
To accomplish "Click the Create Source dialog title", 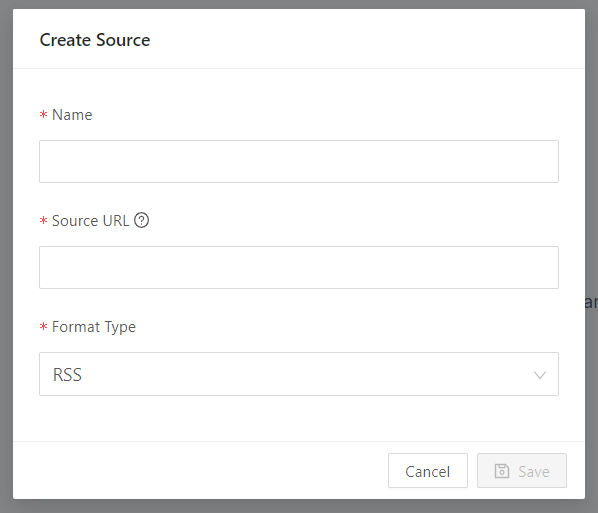I will point(95,40).
